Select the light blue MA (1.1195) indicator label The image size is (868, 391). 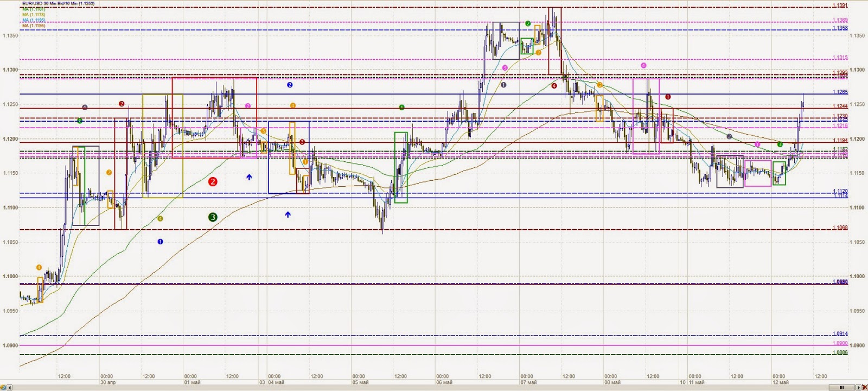click(x=34, y=20)
